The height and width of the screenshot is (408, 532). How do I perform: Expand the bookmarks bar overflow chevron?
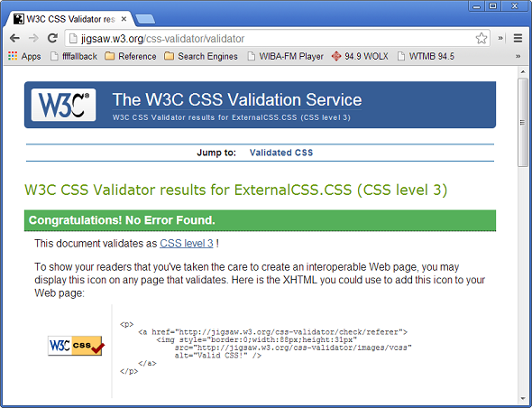pos(518,56)
